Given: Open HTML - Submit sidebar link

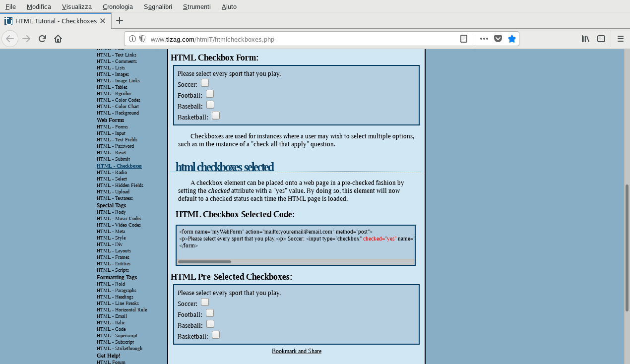Looking at the screenshot, I should 113,159.
